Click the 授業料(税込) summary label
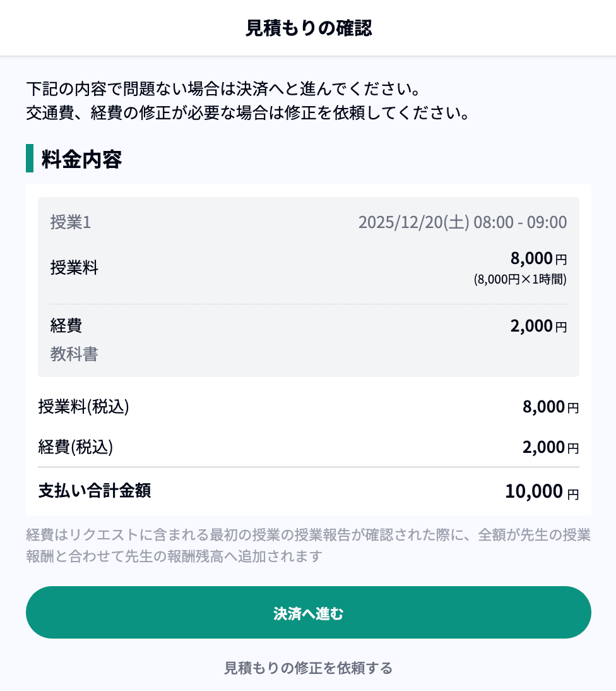616x691 pixels. (x=83, y=407)
